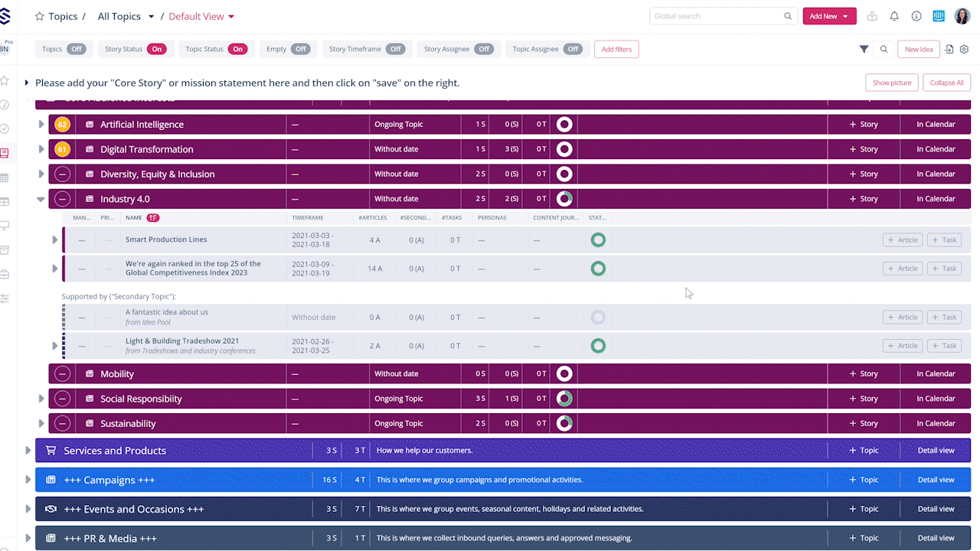Screen dimensions: 980x551
Task: Click the export icon next to New Idea
Action: click(949, 49)
